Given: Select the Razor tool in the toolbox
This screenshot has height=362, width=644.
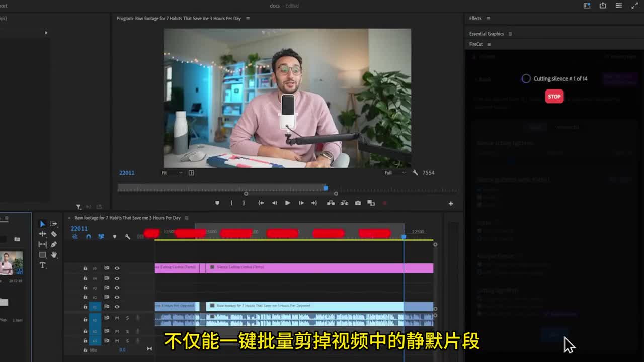Looking at the screenshot, I should [x=54, y=234].
